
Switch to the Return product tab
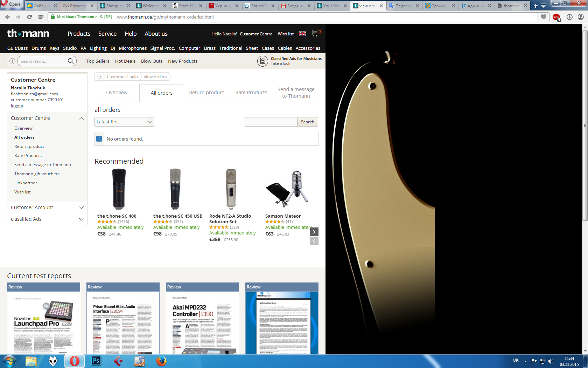point(206,93)
